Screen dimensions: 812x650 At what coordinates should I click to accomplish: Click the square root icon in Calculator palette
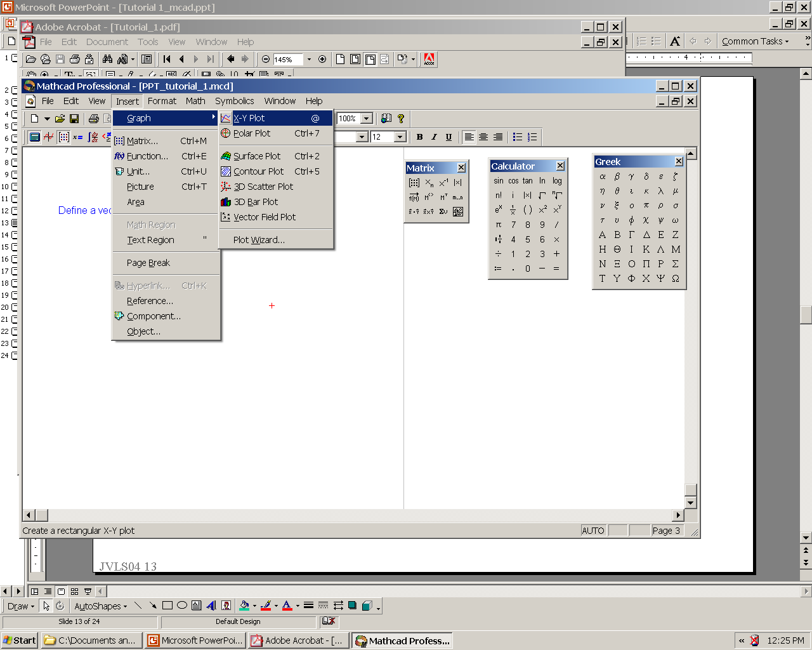542,196
